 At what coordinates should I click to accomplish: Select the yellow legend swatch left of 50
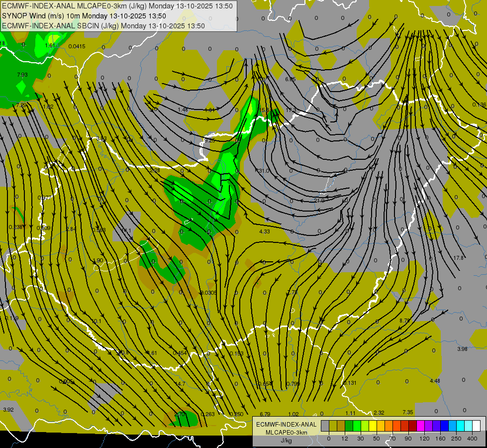pyautogui.click(x=373, y=426)
